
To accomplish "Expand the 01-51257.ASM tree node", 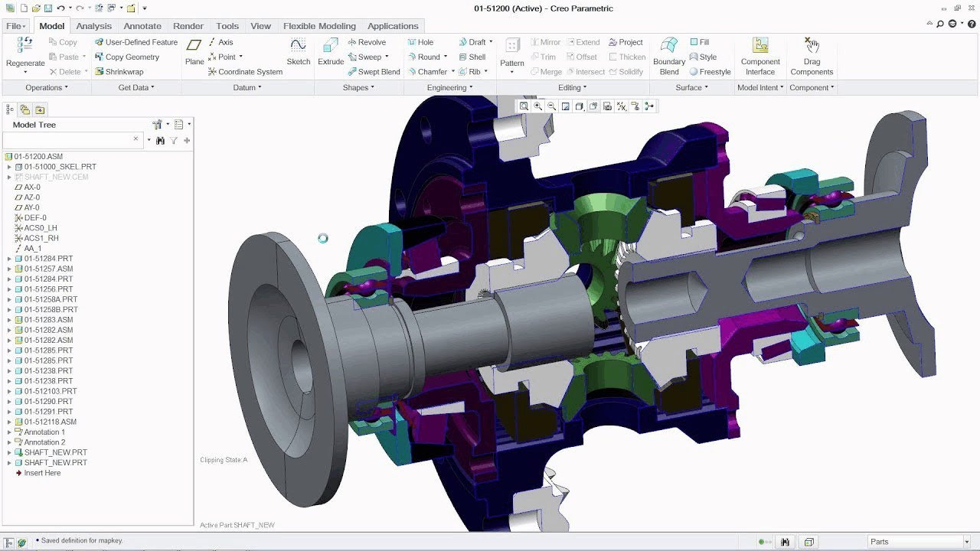I will click(x=9, y=269).
